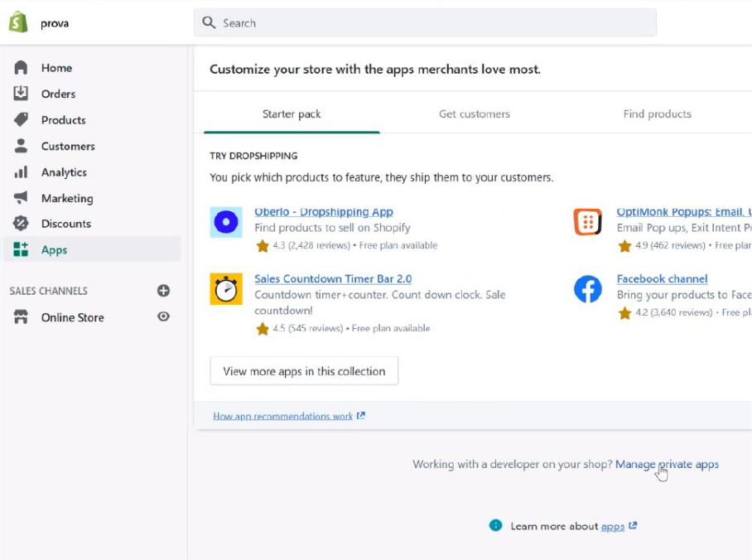Click the Orders inbox icon
The width and height of the screenshot is (752, 560).
(x=21, y=93)
